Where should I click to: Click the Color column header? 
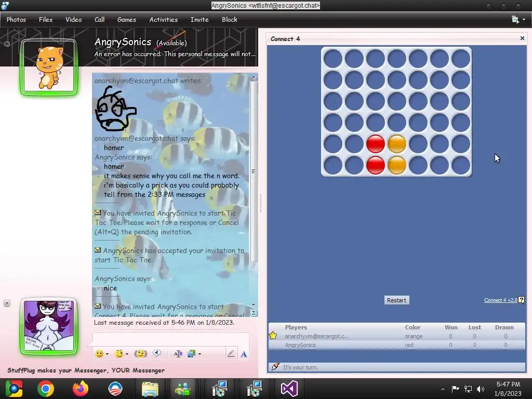pos(413,327)
